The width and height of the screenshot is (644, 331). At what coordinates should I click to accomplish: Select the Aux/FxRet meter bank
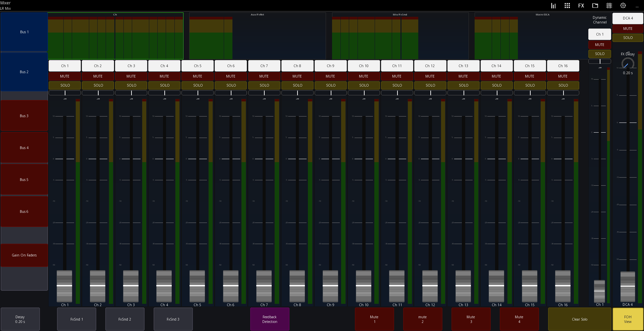(257, 36)
